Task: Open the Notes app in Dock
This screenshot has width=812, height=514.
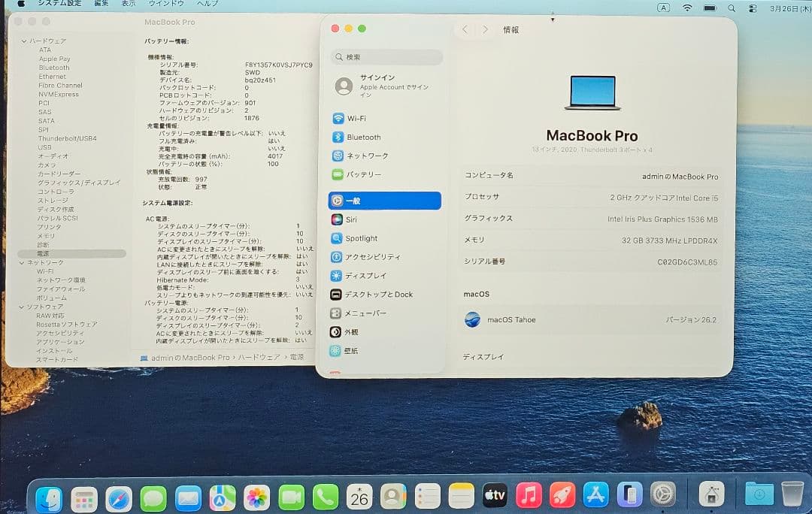Action: point(461,495)
